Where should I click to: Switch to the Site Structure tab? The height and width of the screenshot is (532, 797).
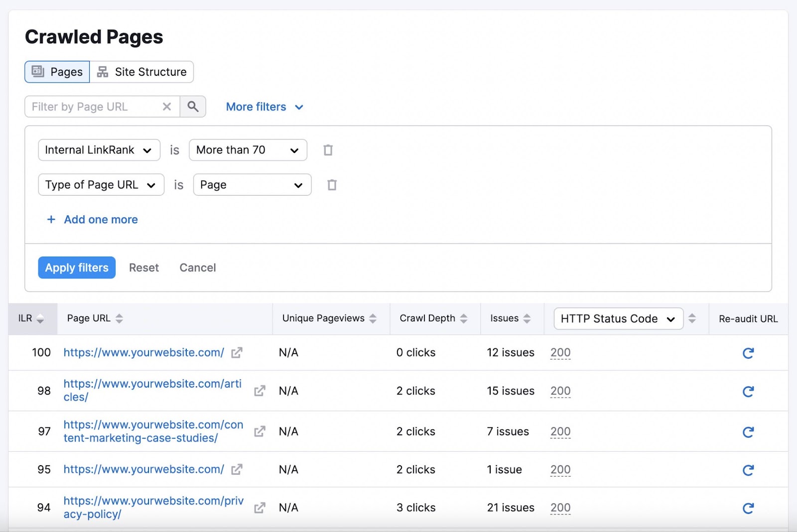coord(142,71)
